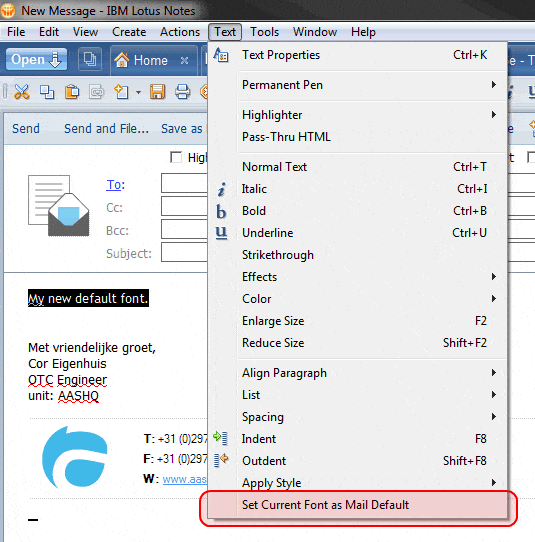Click the Send button
Image resolution: width=535 pixels, height=542 pixels.
pos(26,129)
